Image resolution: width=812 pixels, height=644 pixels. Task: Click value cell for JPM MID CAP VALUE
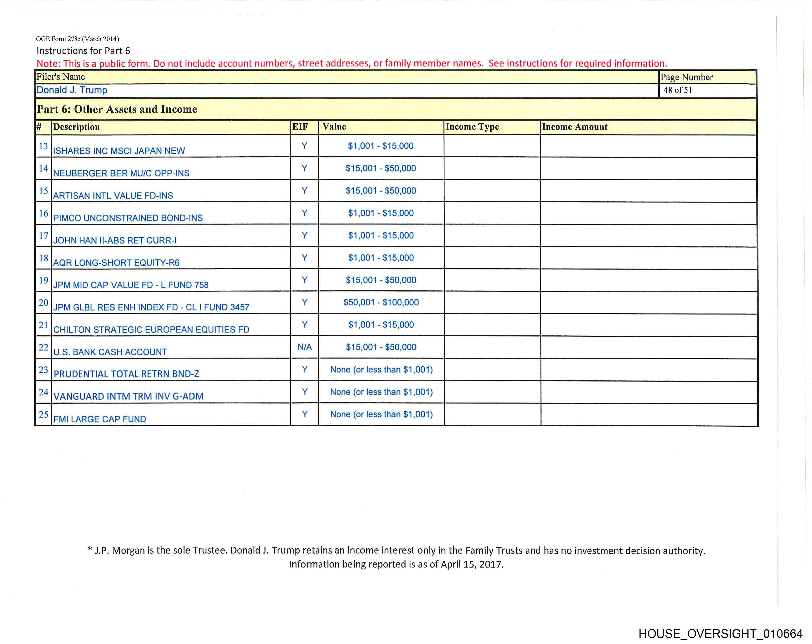click(381, 280)
